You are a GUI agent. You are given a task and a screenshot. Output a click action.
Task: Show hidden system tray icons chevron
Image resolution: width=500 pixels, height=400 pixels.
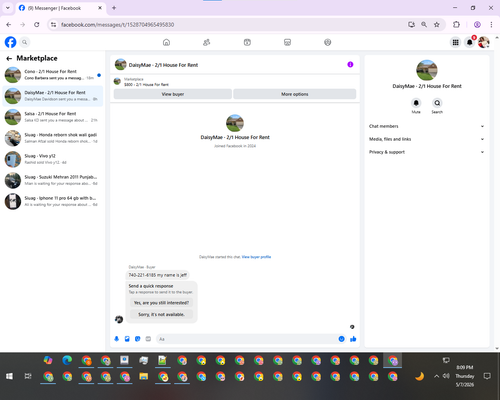(x=436, y=376)
